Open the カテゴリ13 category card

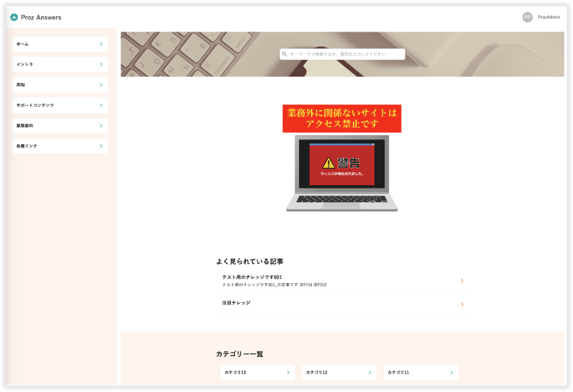click(x=257, y=373)
